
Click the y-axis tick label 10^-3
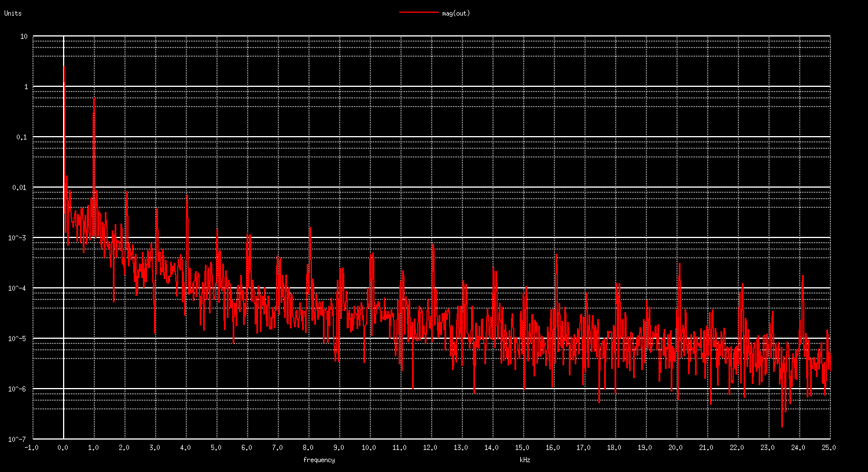coord(18,237)
